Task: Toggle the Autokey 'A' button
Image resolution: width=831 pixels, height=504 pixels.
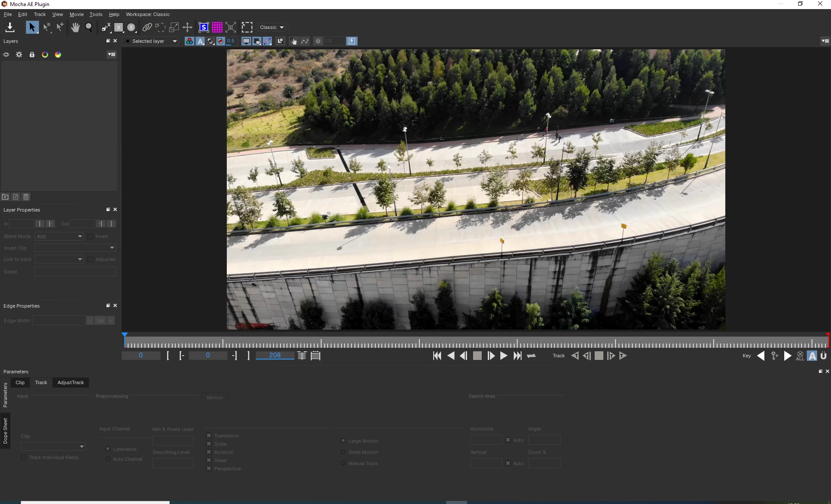Action: coord(812,356)
